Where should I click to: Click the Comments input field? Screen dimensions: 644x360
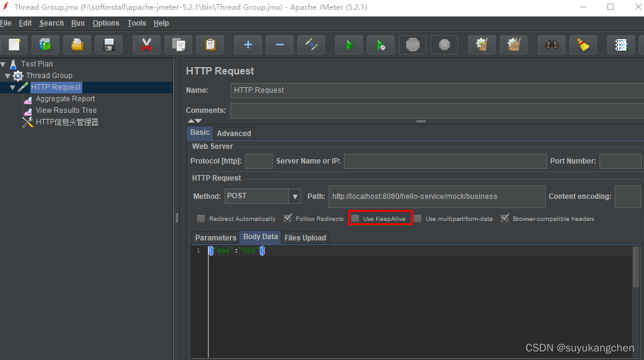(x=437, y=110)
